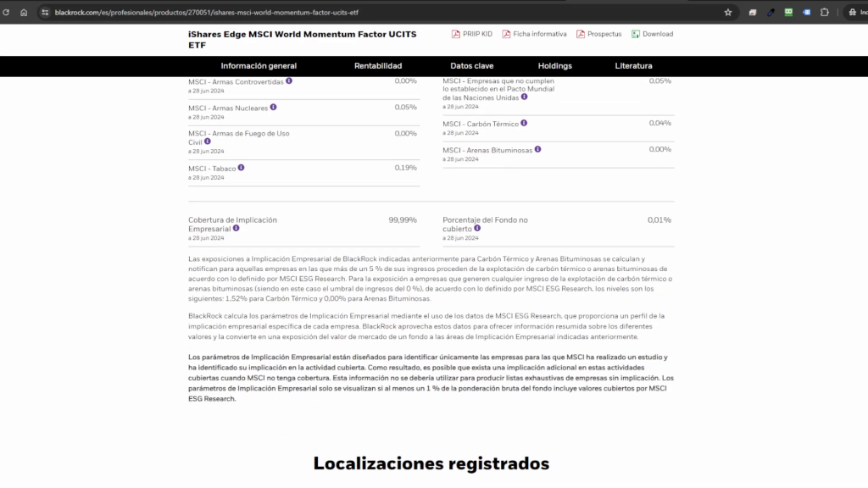Click the PRIIP KID PDF icon
868x488 pixels.
pyautogui.click(x=455, y=34)
